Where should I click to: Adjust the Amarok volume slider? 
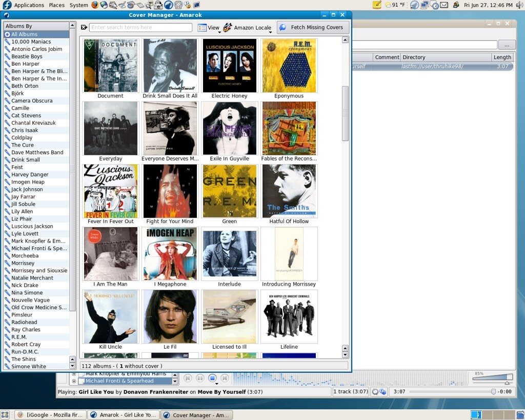click(493, 378)
